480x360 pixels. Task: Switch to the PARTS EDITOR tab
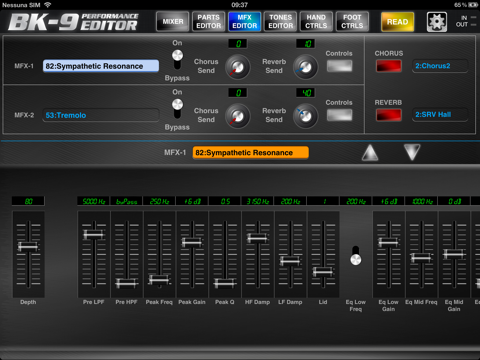(x=209, y=22)
